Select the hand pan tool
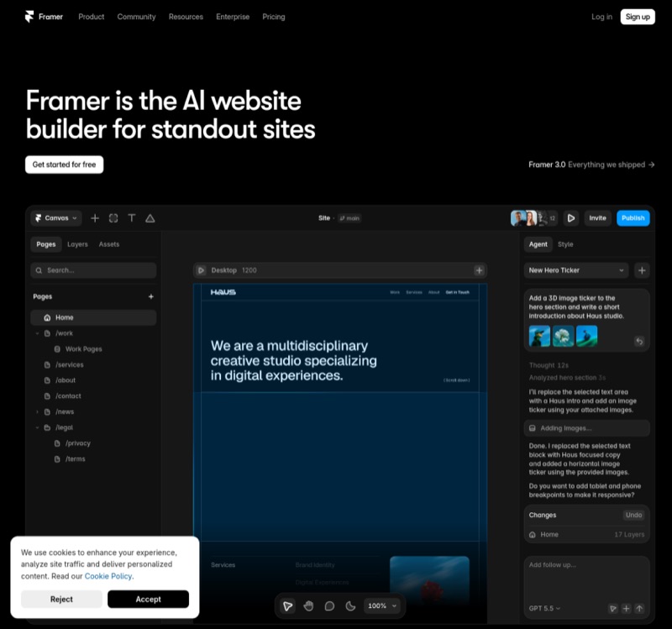The image size is (672, 629). coord(308,605)
